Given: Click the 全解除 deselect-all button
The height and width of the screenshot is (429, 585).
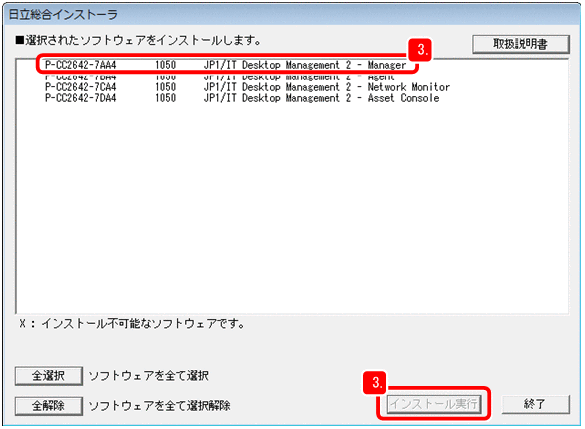Looking at the screenshot, I should pos(49,405).
